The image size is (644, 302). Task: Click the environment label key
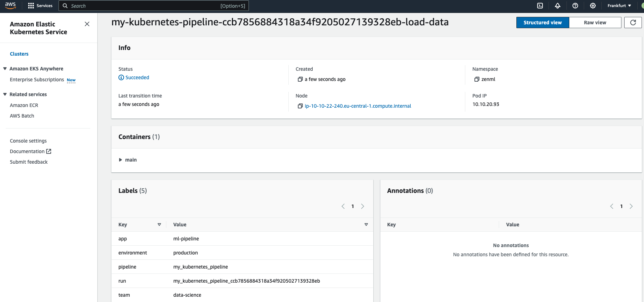click(x=133, y=253)
